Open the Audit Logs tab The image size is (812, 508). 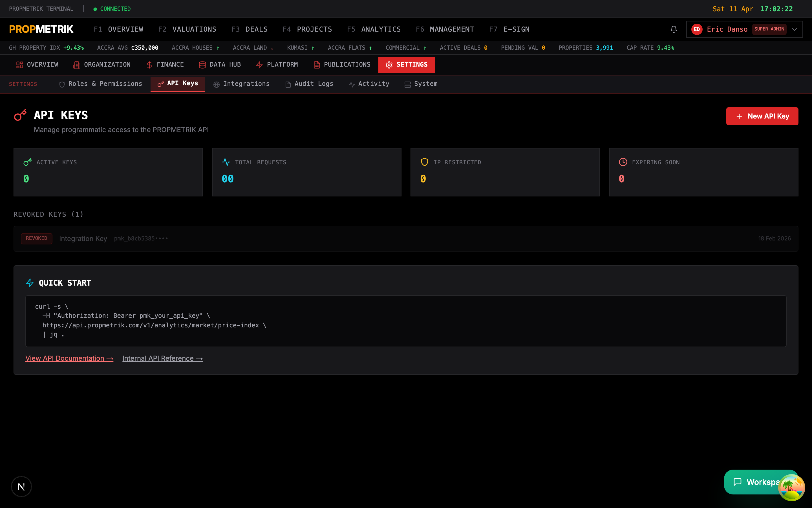tap(309, 84)
